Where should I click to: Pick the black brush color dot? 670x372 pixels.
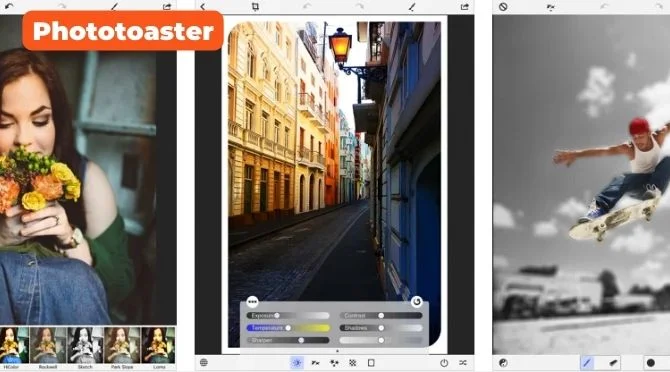tap(650, 363)
